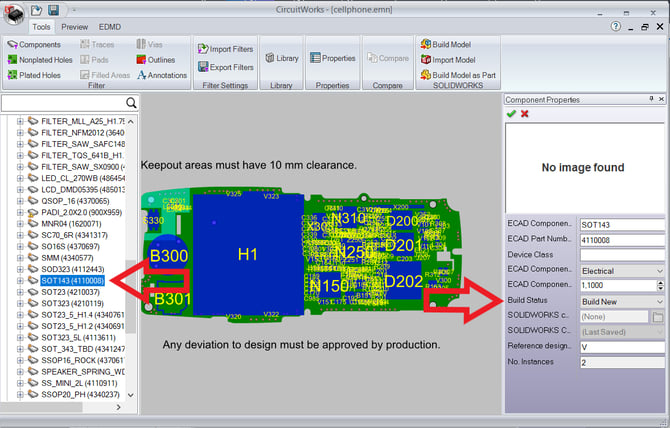The height and width of the screenshot is (428, 670).
Task: Open the component Library
Action: 282,58
